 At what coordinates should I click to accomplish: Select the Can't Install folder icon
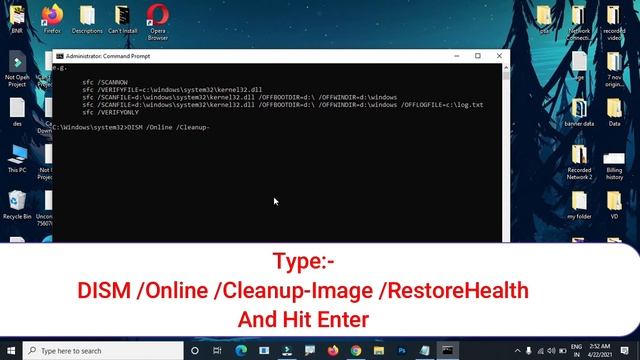pyautogui.click(x=122, y=18)
